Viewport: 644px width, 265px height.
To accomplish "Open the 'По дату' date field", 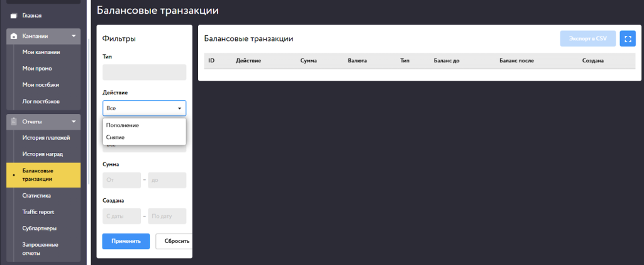I will [167, 217].
